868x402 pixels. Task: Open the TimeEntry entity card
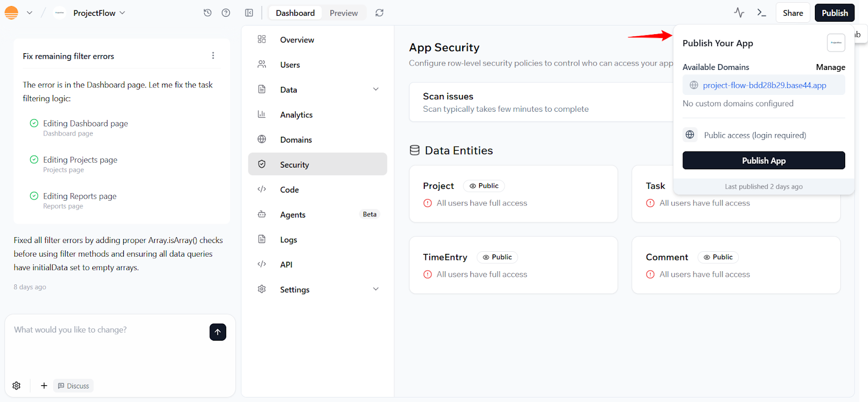coord(513,265)
